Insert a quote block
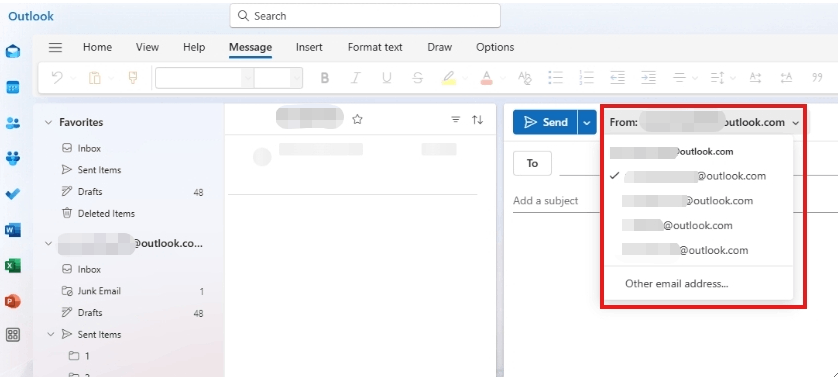 (817, 78)
